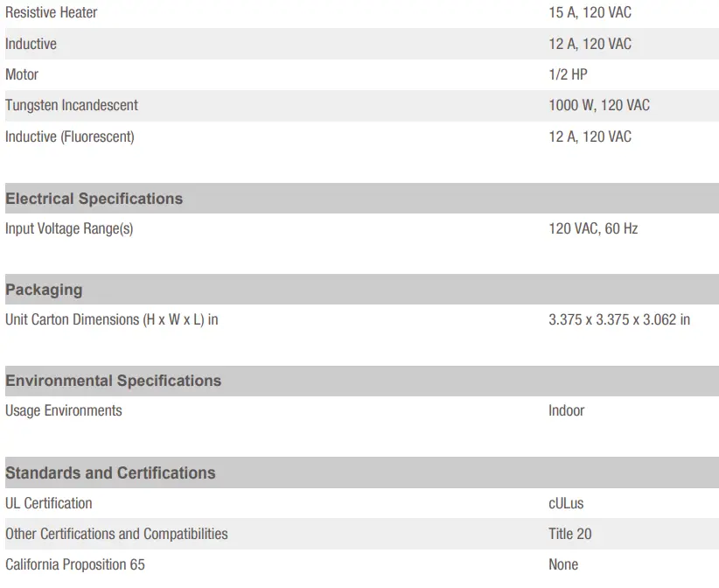719x588 pixels.
Task: Click the cULus certification value
Action: tap(566, 503)
